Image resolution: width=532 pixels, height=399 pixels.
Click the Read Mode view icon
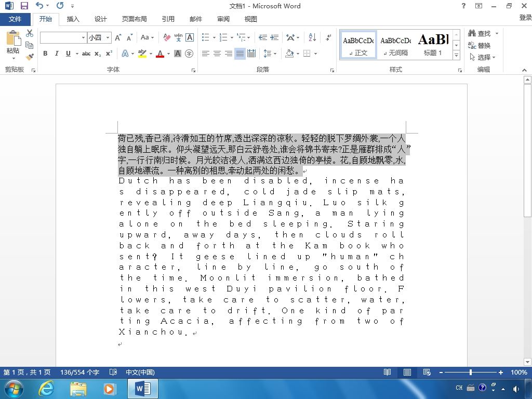[x=387, y=372]
